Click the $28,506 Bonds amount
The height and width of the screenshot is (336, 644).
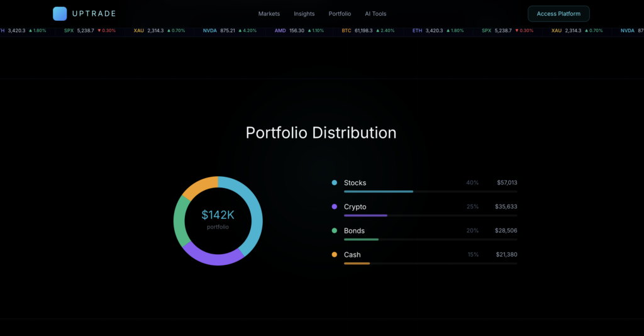click(506, 231)
